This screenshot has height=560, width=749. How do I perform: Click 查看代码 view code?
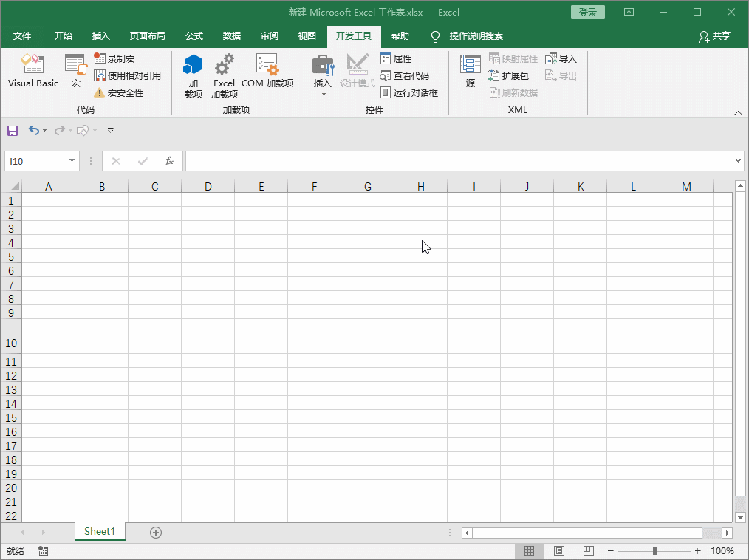click(405, 75)
